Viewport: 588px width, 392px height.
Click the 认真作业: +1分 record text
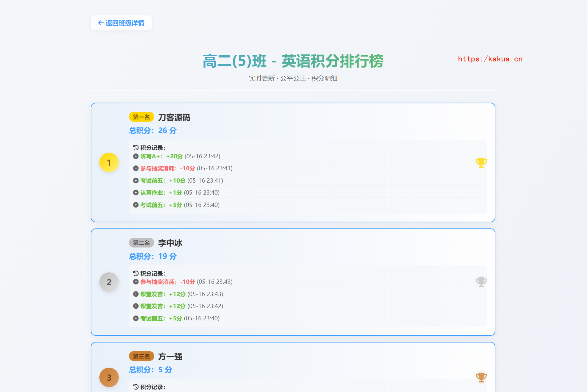161,192
